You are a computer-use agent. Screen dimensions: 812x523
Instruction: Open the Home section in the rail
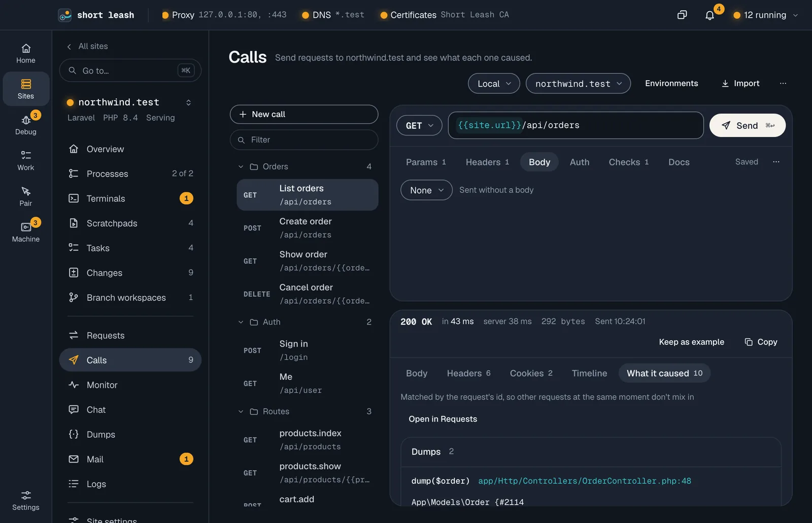[26, 54]
